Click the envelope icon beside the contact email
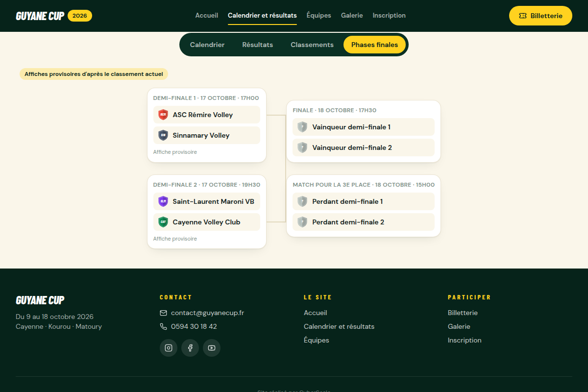The width and height of the screenshot is (588, 392). pyautogui.click(x=164, y=313)
